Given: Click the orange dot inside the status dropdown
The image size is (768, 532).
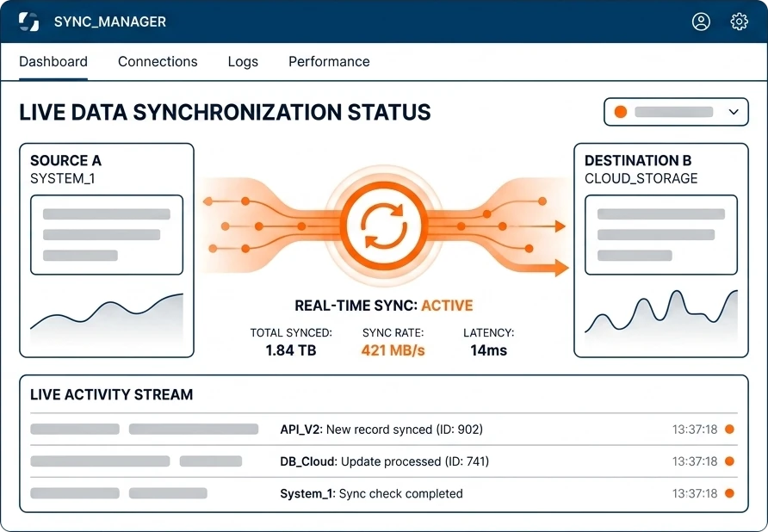Looking at the screenshot, I should (621, 112).
